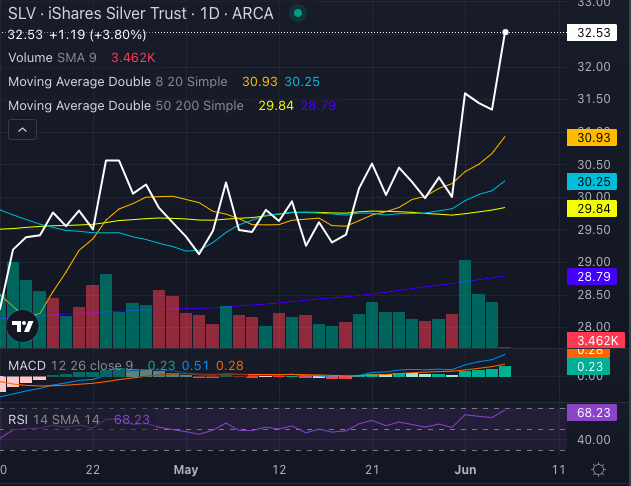Click the 30.93 value in MA legend
This screenshot has width=631, height=486.
point(260,82)
